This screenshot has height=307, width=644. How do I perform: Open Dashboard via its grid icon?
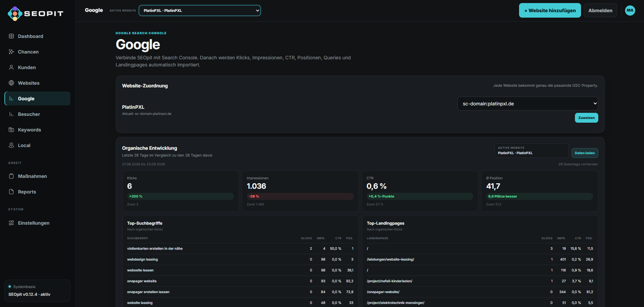pos(11,36)
